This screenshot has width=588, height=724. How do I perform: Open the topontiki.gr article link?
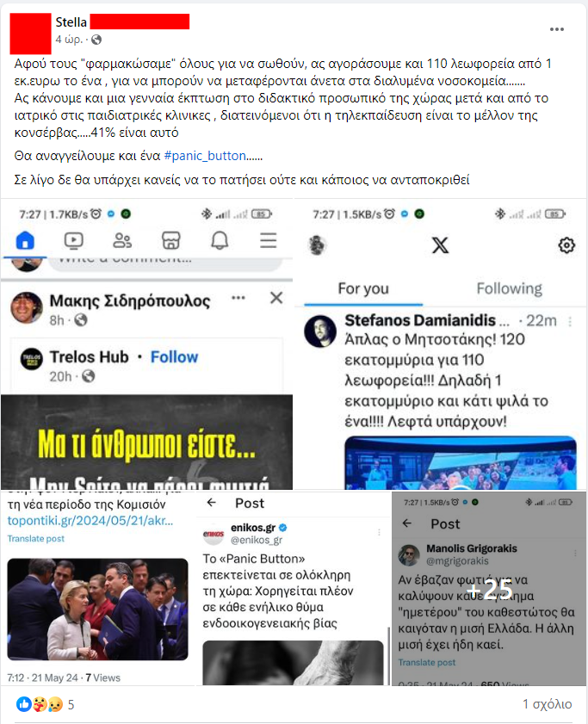click(x=90, y=521)
